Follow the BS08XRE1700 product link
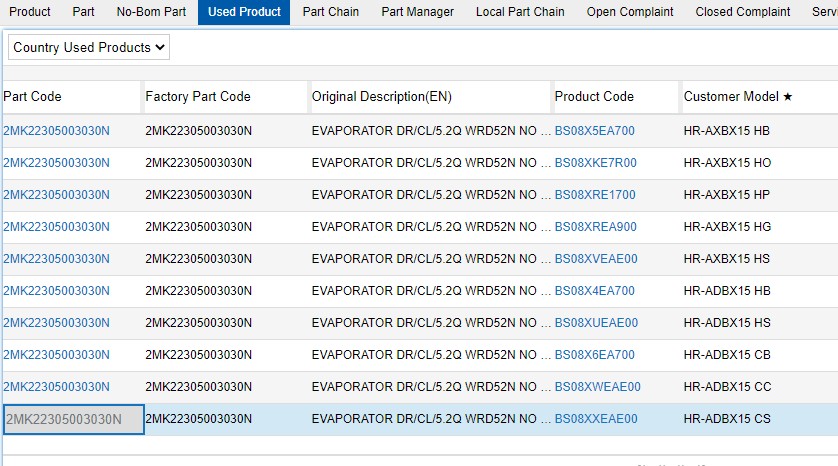 [x=594, y=195]
